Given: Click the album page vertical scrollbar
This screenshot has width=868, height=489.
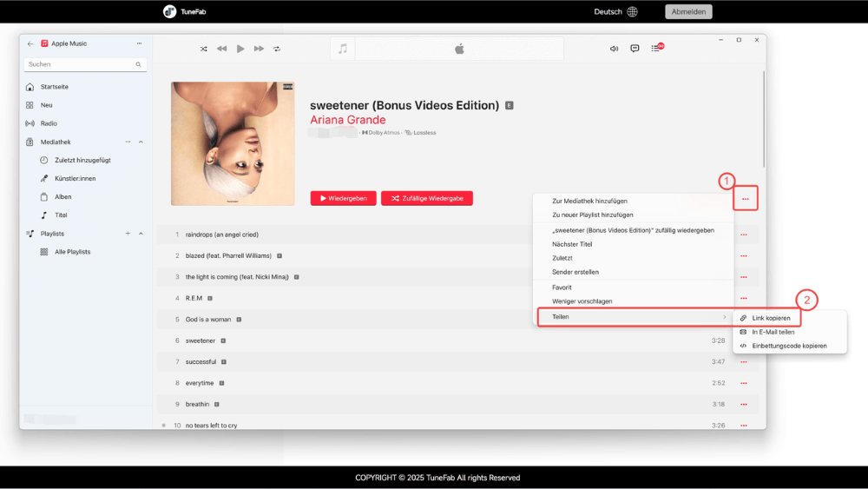Looking at the screenshot, I should pos(764,119).
